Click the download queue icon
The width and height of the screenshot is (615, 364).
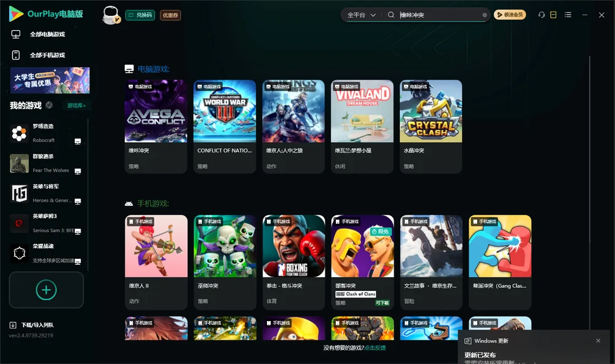(x=13, y=325)
